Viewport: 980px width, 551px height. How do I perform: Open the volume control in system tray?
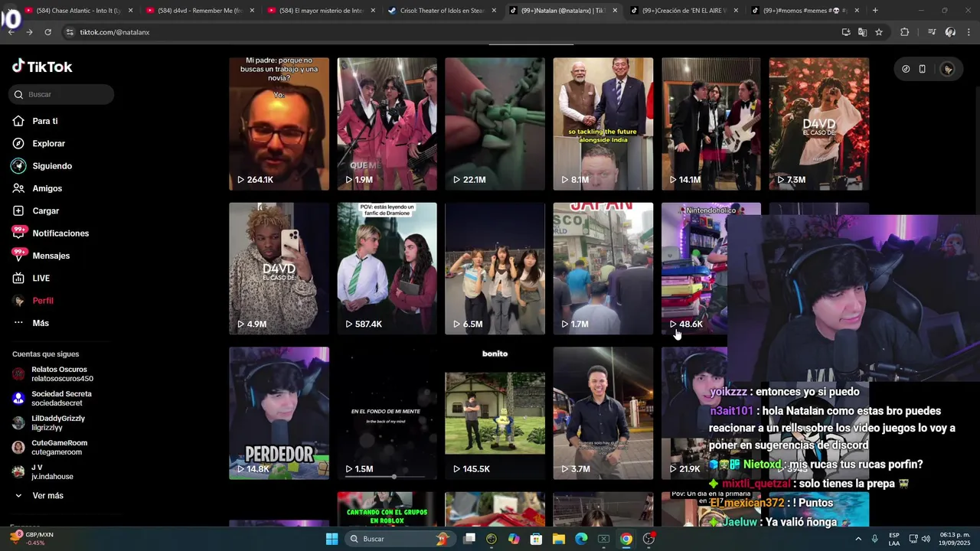pyautogui.click(x=926, y=539)
